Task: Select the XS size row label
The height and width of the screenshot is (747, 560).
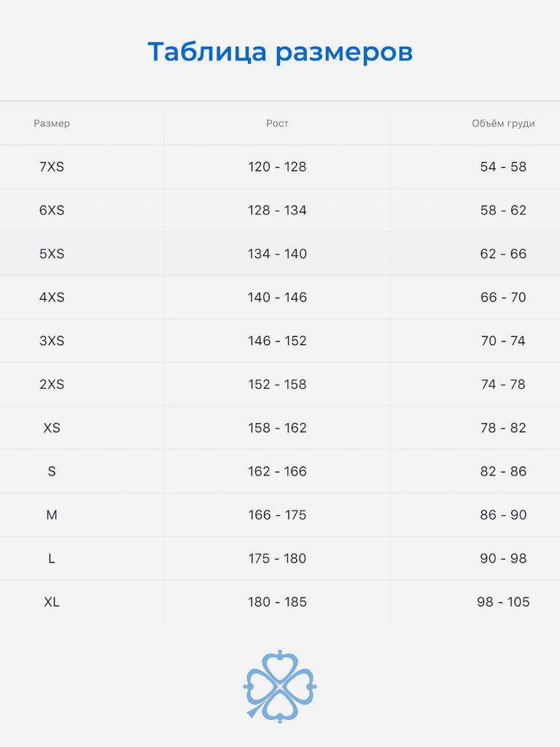Action: click(52, 428)
